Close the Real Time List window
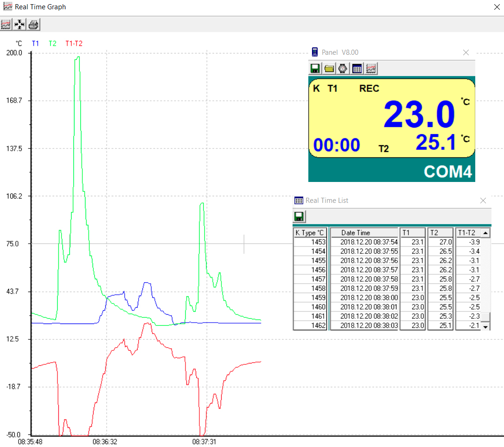504x447 pixels. coord(483,201)
